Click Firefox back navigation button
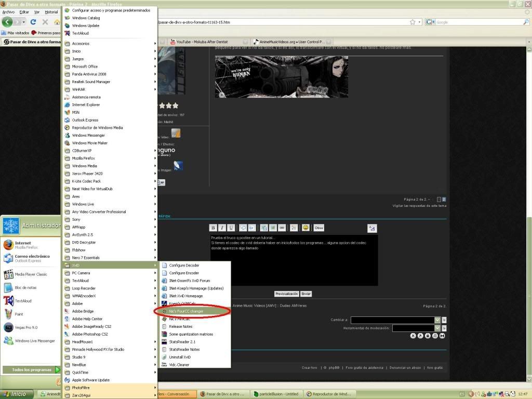 tap(7, 22)
